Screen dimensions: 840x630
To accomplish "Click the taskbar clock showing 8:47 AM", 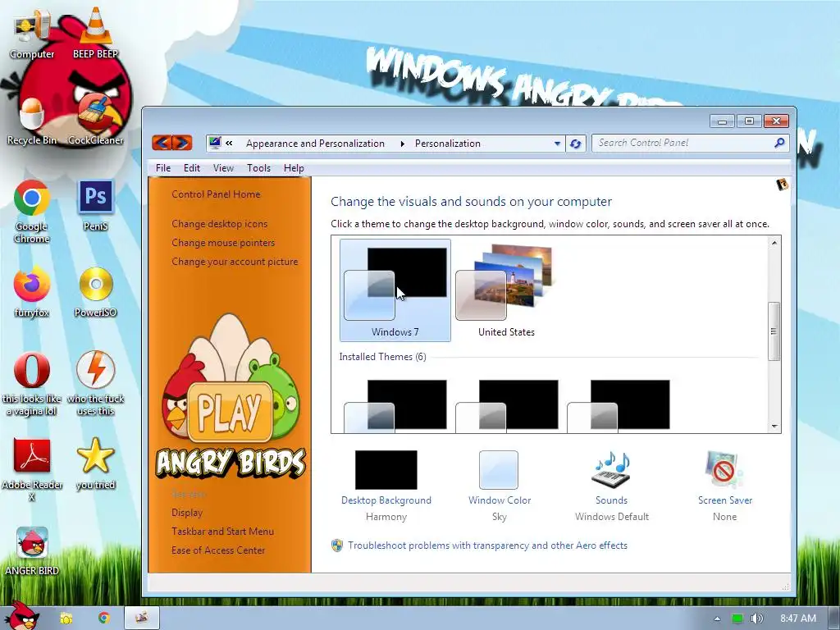I will pos(798,619).
